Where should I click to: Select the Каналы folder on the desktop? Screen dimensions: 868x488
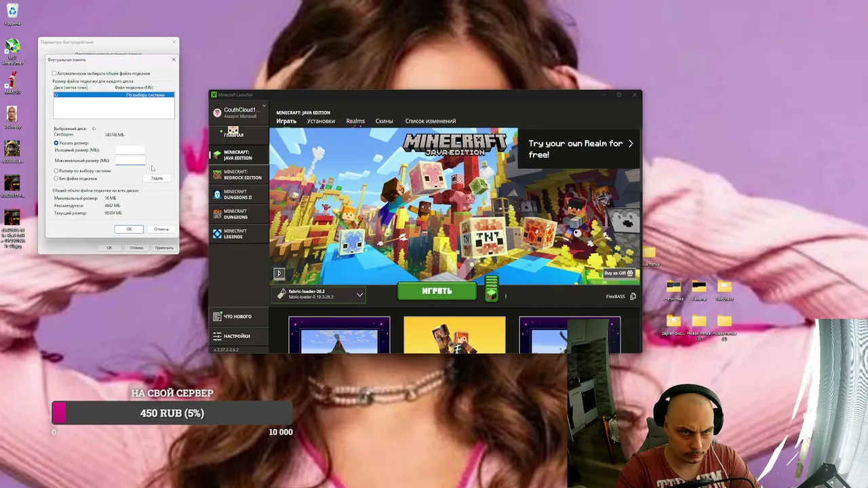coord(699,290)
